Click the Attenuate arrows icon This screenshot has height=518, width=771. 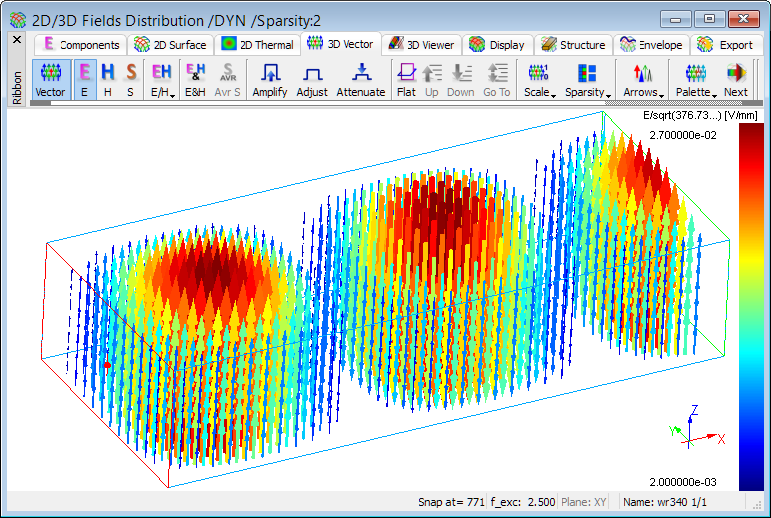360,79
